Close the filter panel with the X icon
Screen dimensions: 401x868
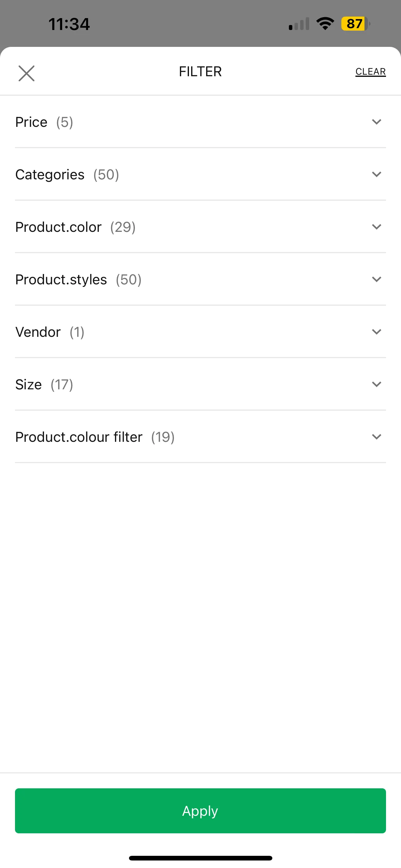(x=26, y=73)
